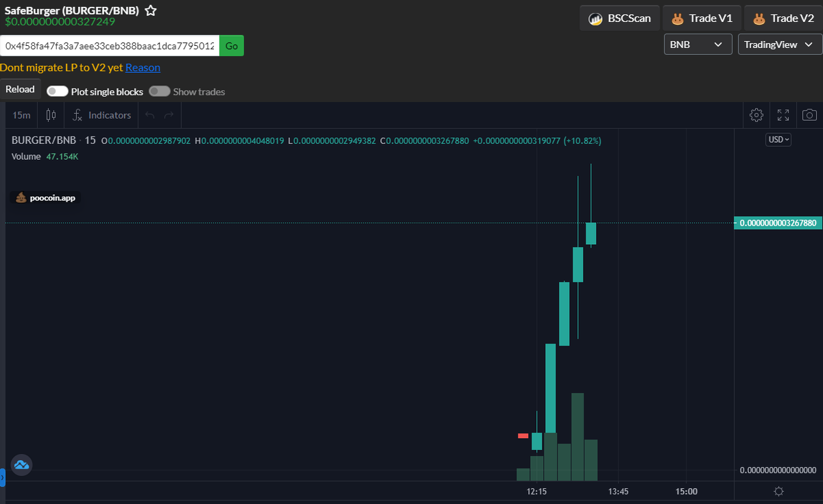823x504 pixels.
Task: Open the BNB pair dropdown
Action: [x=697, y=45]
